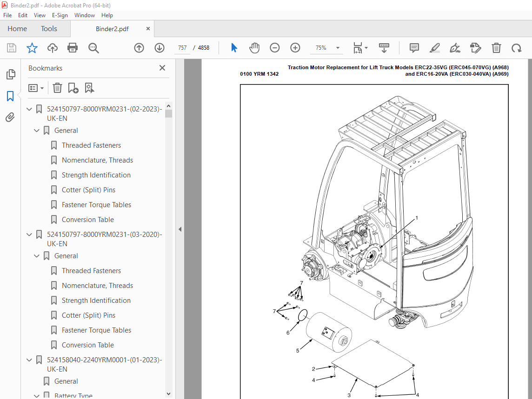Collapse 524150797-8000YRM0231-(02-2023) bookmark

click(29, 109)
